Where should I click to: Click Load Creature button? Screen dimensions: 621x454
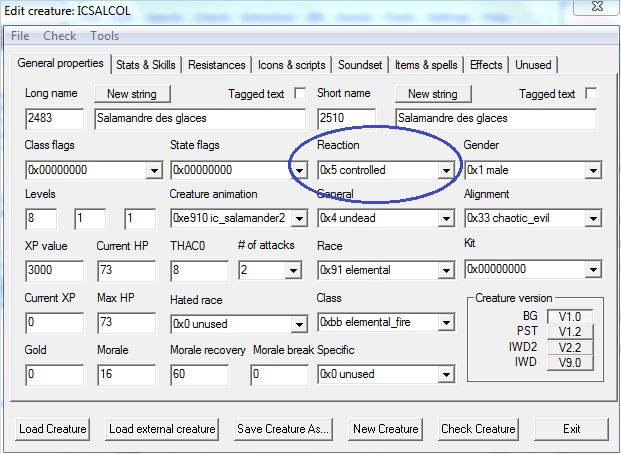click(53, 429)
